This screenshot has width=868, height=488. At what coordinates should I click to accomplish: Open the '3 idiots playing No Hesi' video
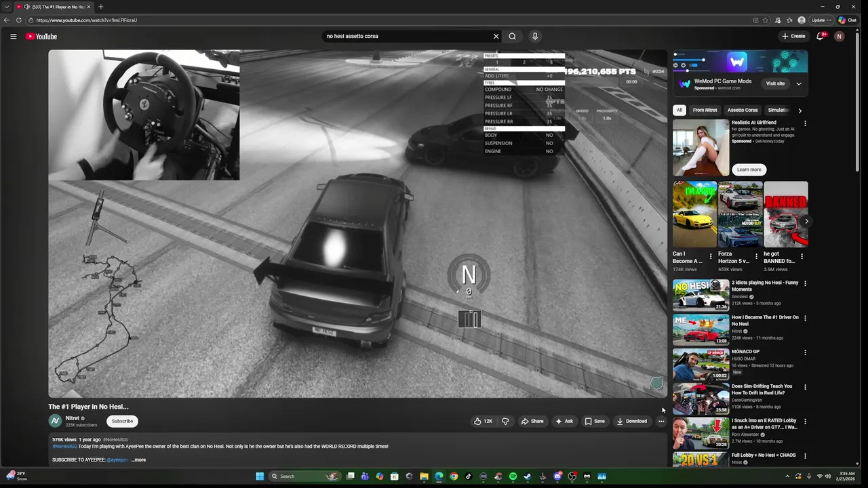(701, 295)
